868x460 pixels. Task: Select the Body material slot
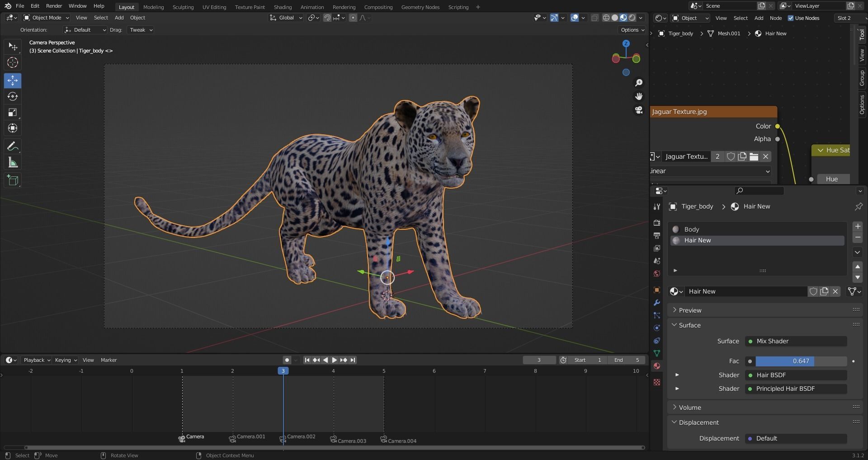click(x=757, y=229)
